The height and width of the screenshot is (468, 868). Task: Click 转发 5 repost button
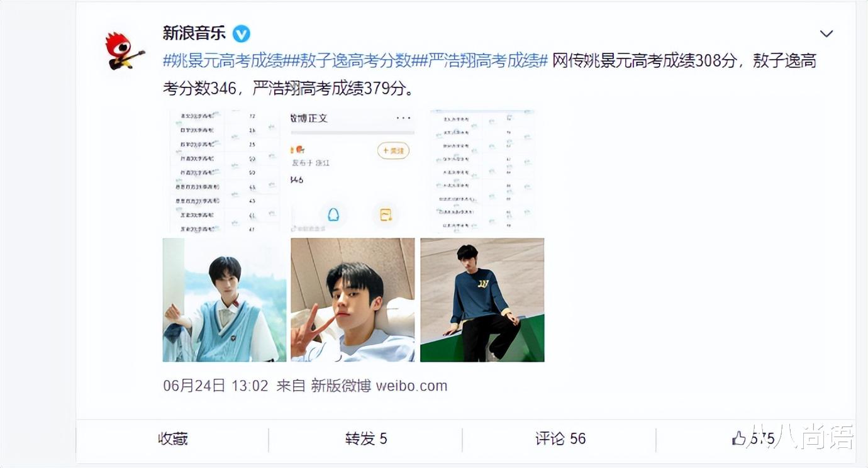click(x=366, y=438)
